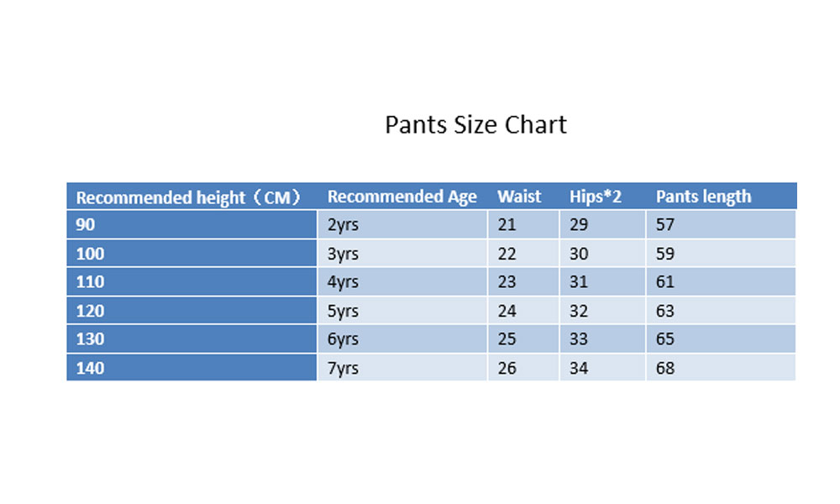The width and height of the screenshot is (840, 504).
Task: Select the 4yrs age cell
Action: [x=343, y=282]
